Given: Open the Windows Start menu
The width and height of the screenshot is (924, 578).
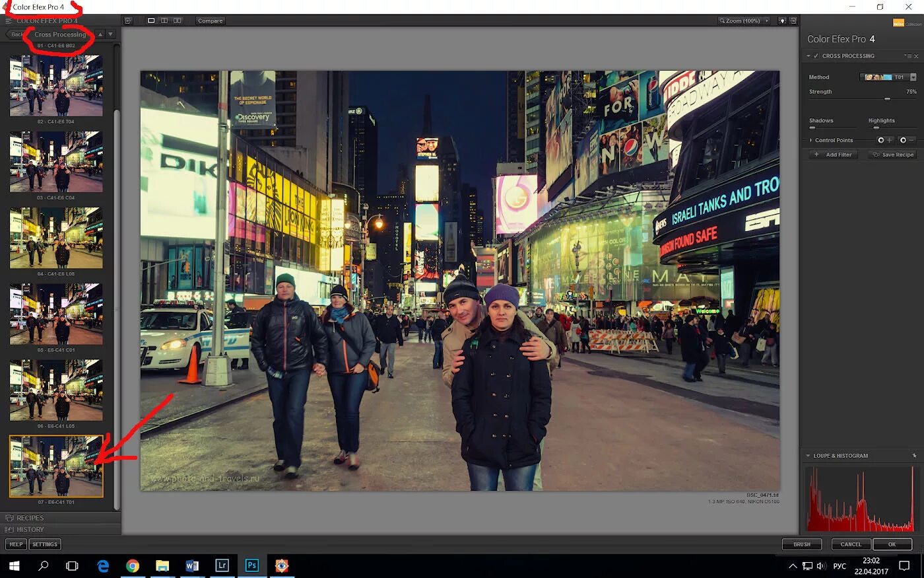Looking at the screenshot, I should click(14, 565).
